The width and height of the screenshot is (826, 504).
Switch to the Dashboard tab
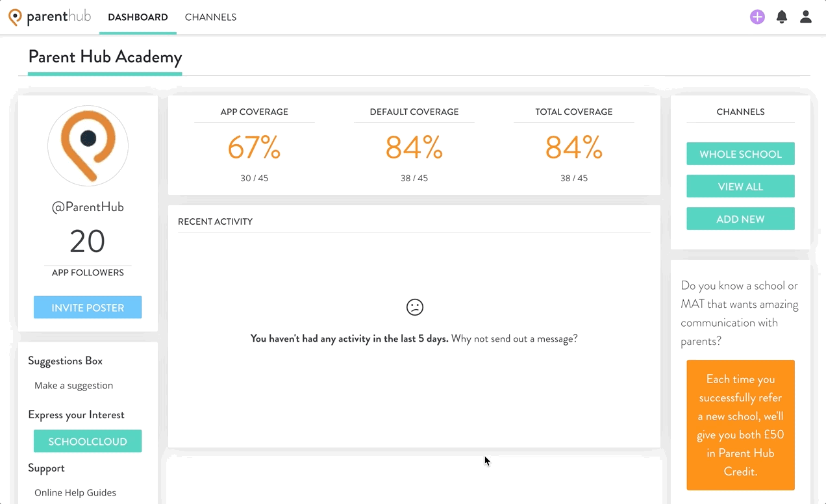point(138,18)
